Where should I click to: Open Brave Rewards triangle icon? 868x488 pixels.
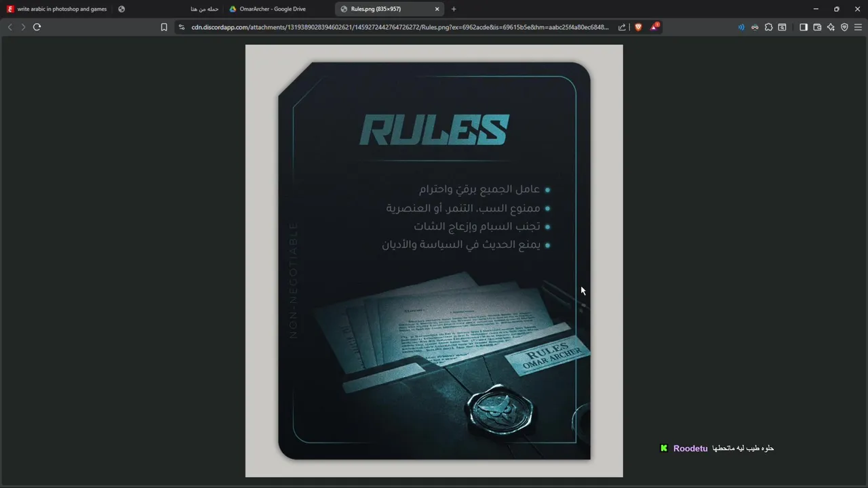click(654, 27)
